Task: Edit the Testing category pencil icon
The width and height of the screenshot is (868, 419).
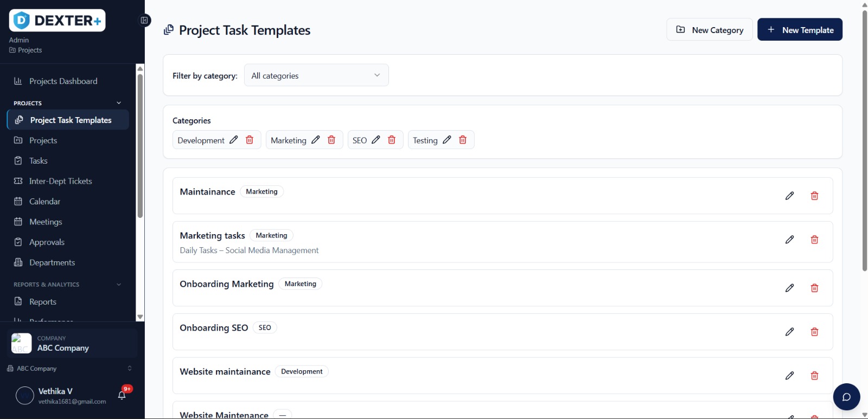Action: click(447, 140)
